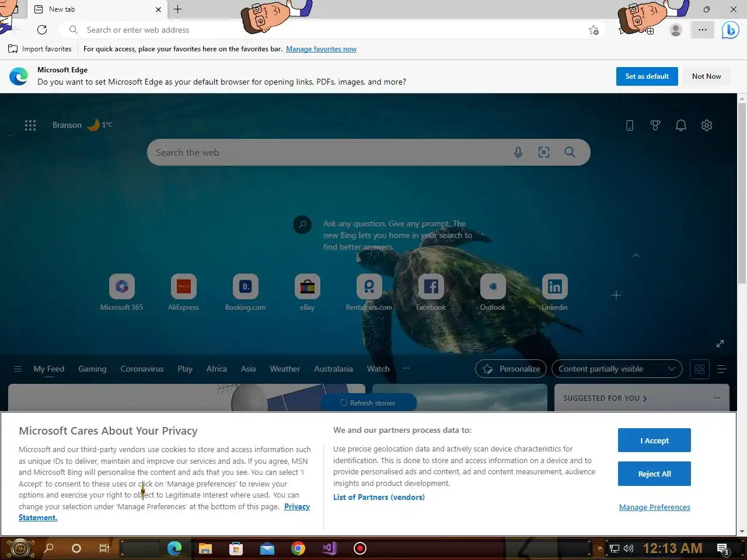Viewport: 747px width, 560px height.
Task: Open Facebook quick link
Action: click(x=431, y=292)
